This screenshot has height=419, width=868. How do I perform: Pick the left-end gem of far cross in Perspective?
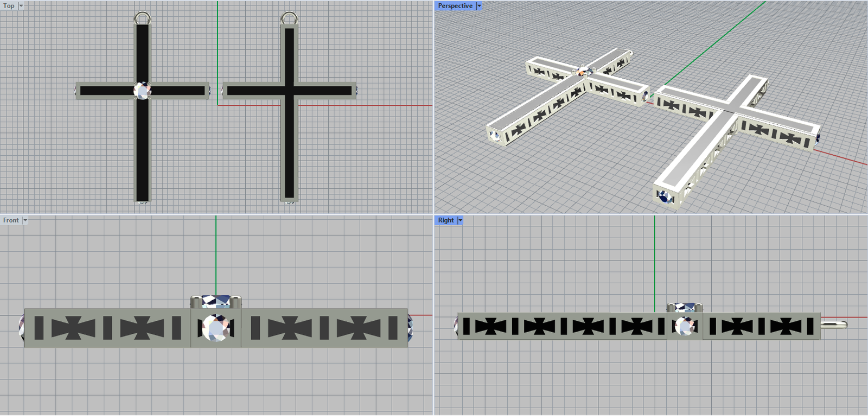(x=494, y=135)
